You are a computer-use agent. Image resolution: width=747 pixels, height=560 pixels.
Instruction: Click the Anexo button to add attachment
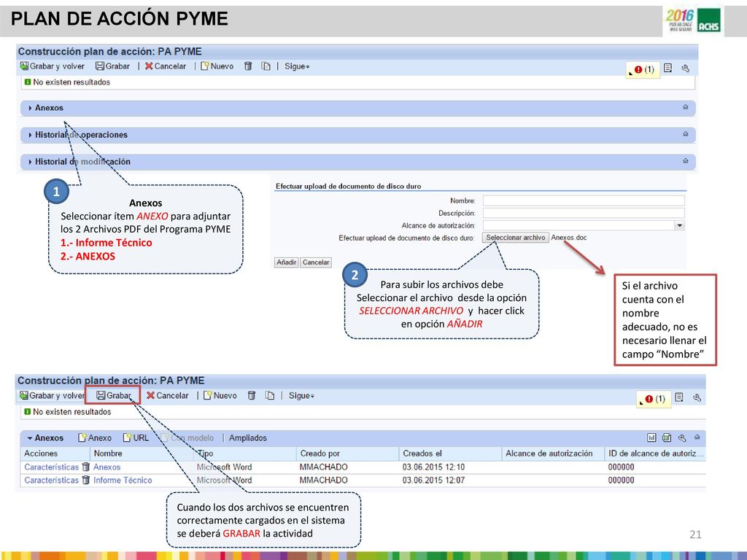pos(95,438)
